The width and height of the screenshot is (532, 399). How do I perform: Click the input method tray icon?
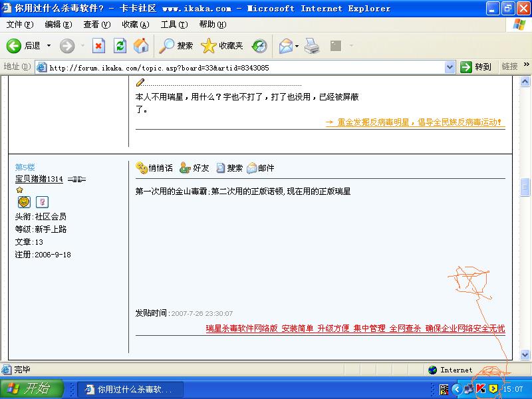click(444, 389)
